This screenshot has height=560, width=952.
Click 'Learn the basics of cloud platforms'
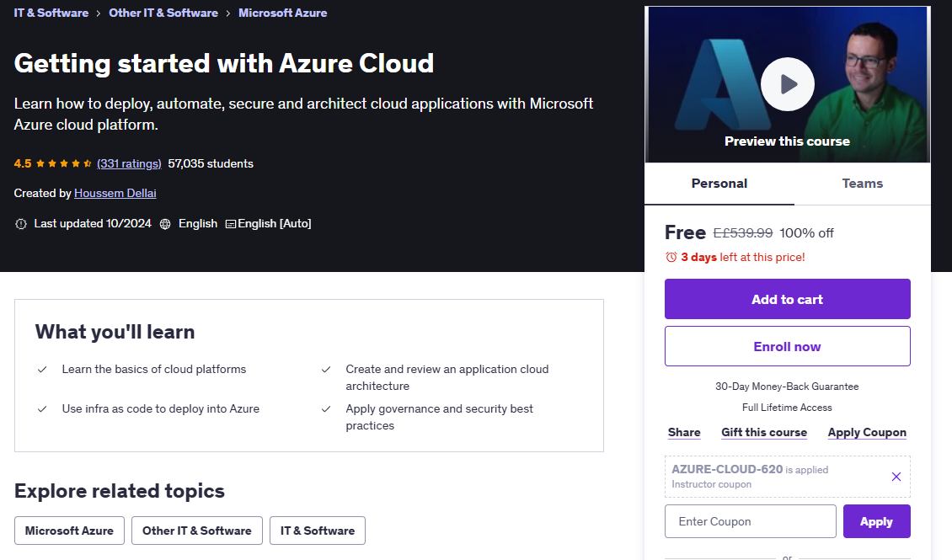coord(154,370)
